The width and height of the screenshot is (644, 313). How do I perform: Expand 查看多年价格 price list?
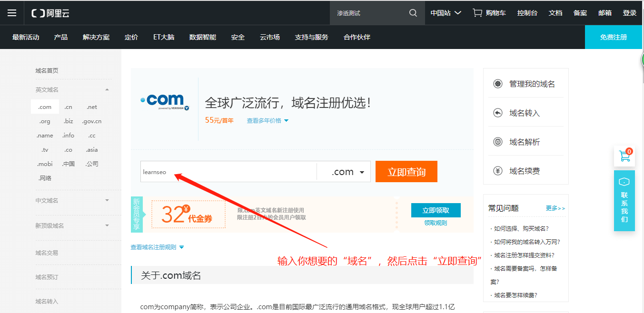click(x=268, y=121)
